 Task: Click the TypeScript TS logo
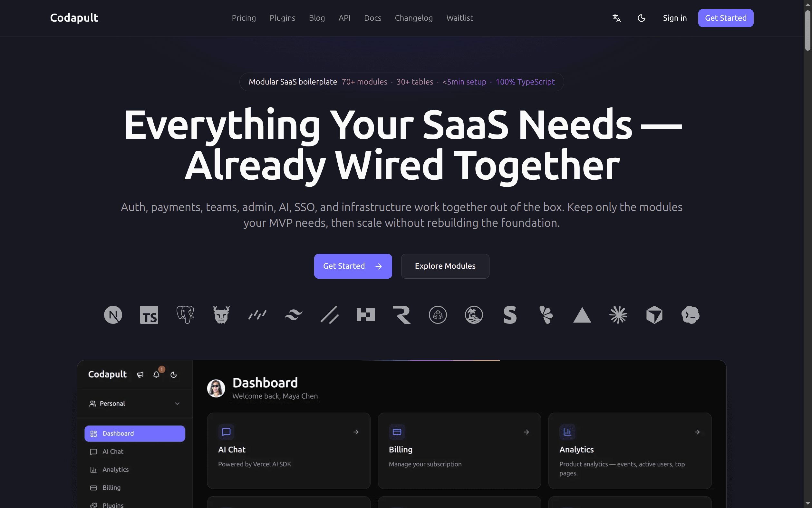pyautogui.click(x=149, y=315)
